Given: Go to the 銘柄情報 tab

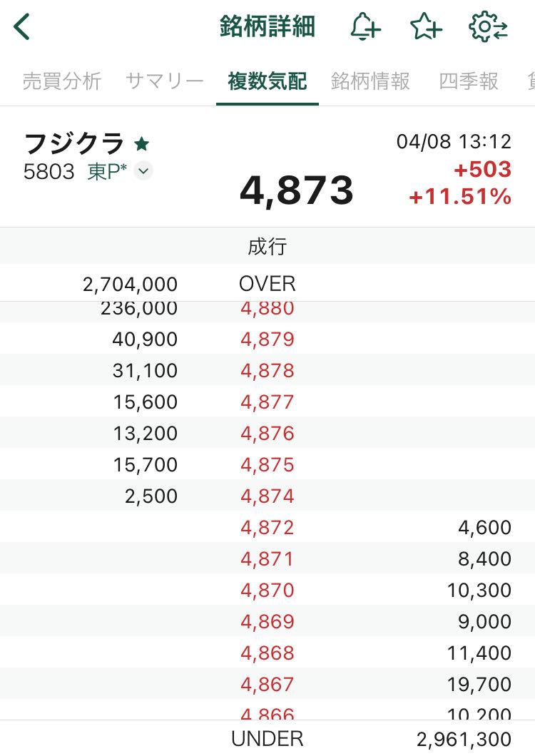Looking at the screenshot, I should pos(370,81).
